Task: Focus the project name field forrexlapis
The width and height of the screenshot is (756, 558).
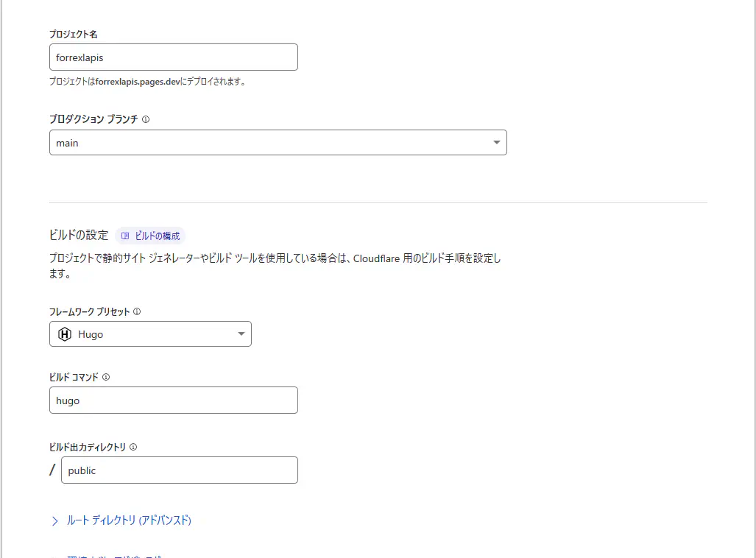Action: (173, 57)
